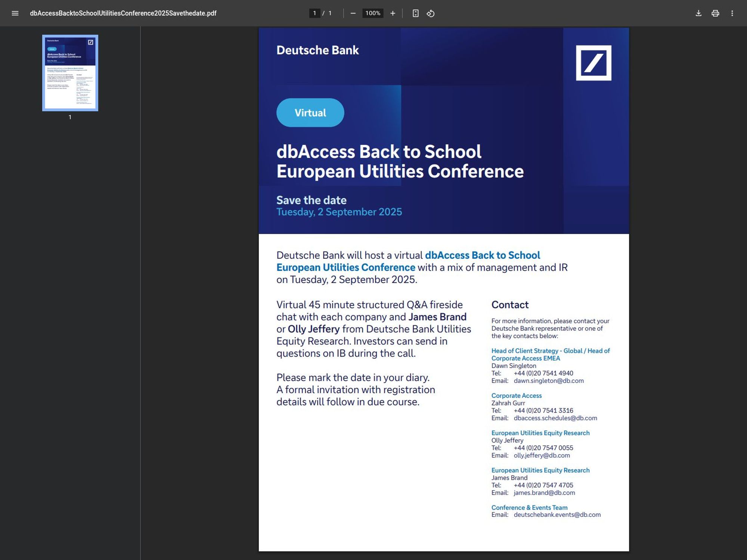Screen dimensions: 747x560
Task: Click the current page number field
Action: (314, 13)
